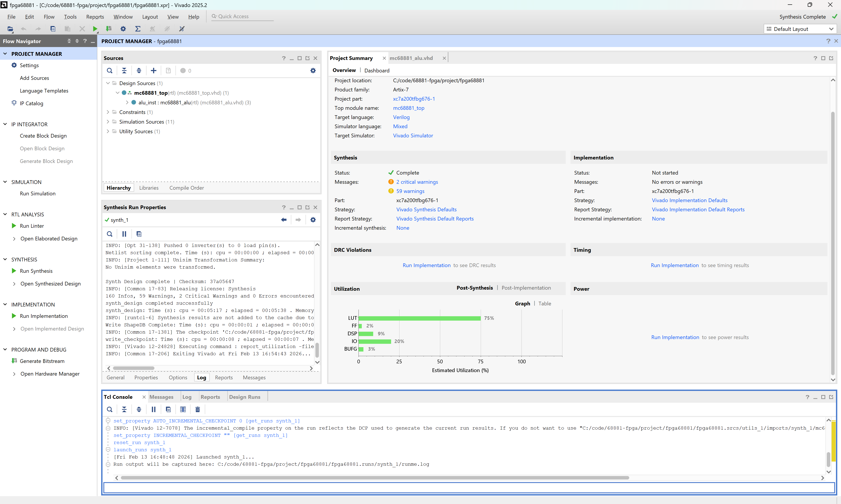Screen dimensions: 841x504
Task: Pause Tcl Console output
Action: pos(154,409)
